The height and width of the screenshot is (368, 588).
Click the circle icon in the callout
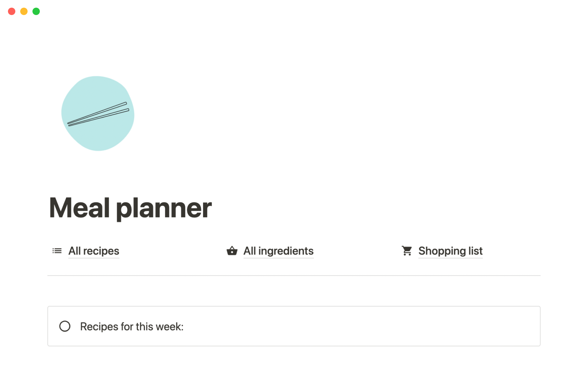[x=65, y=326]
